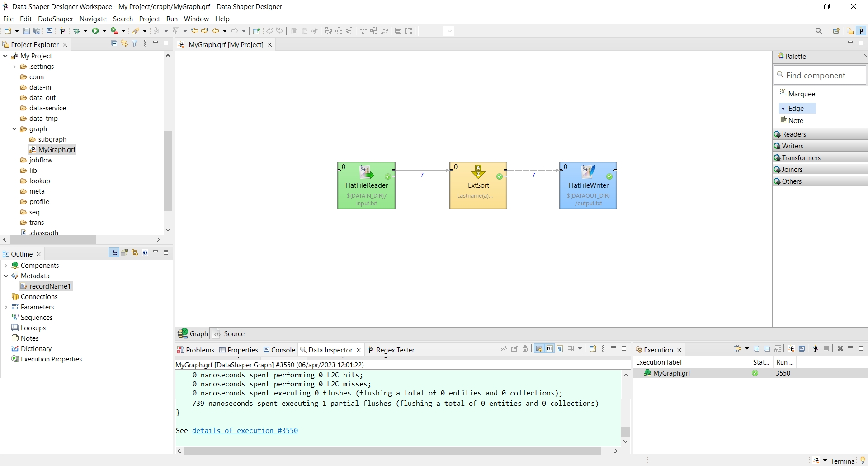Toggle the first highlighted console toolbar button
The image size is (868, 466).
point(539,349)
